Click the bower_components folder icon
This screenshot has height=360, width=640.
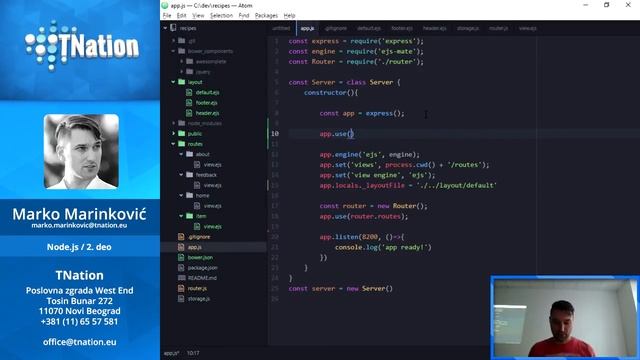pyautogui.click(x=182, y=51)
